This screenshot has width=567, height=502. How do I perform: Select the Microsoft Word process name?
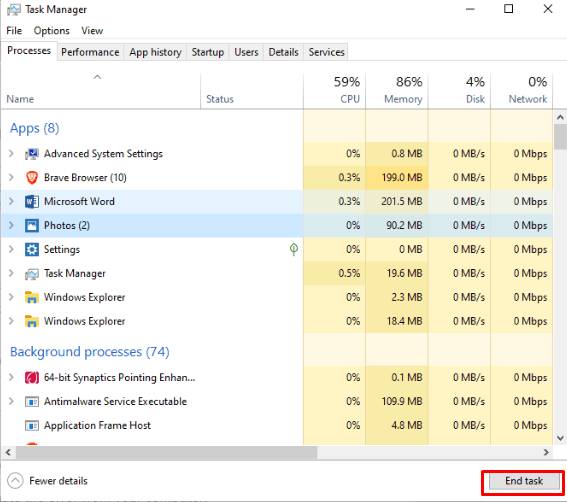[79, 201]
